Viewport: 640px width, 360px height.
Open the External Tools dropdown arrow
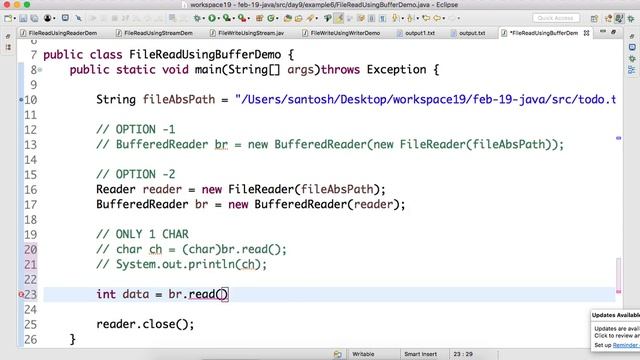(249, 19)
